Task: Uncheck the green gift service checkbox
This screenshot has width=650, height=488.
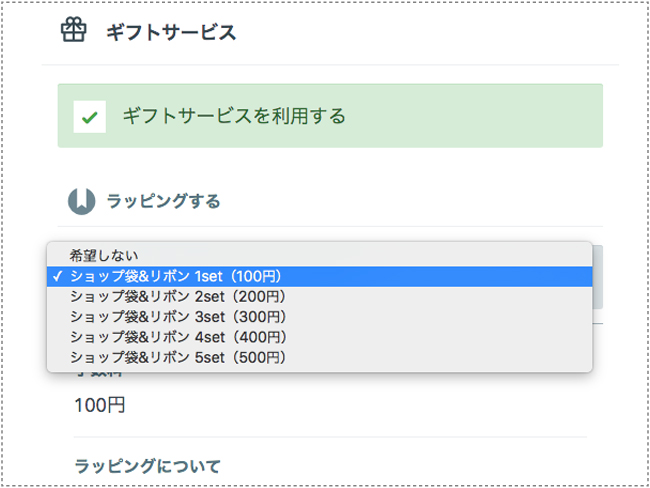Action: tap(89, 117)
